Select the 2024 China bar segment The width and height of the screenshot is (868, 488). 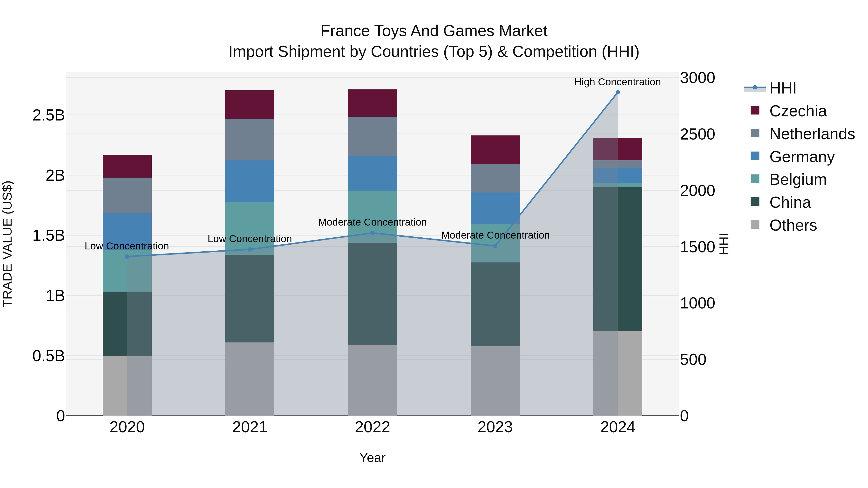[618, 259]
